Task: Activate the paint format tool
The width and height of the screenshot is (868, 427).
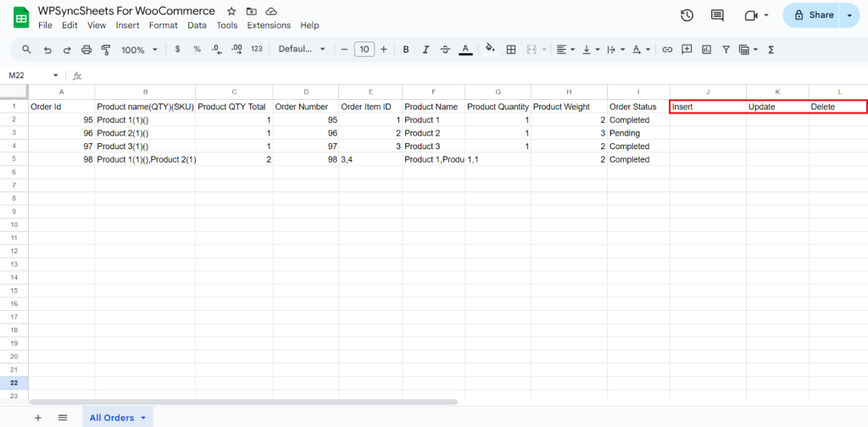Action: coord(106,50)
